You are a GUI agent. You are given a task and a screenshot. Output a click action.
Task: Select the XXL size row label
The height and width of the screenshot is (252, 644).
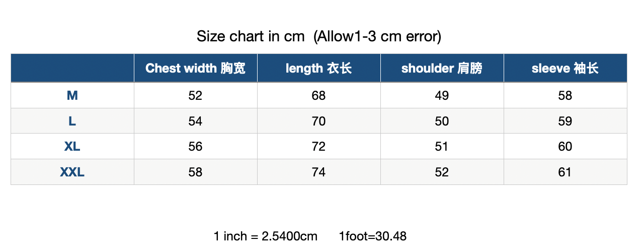point(72,172)
